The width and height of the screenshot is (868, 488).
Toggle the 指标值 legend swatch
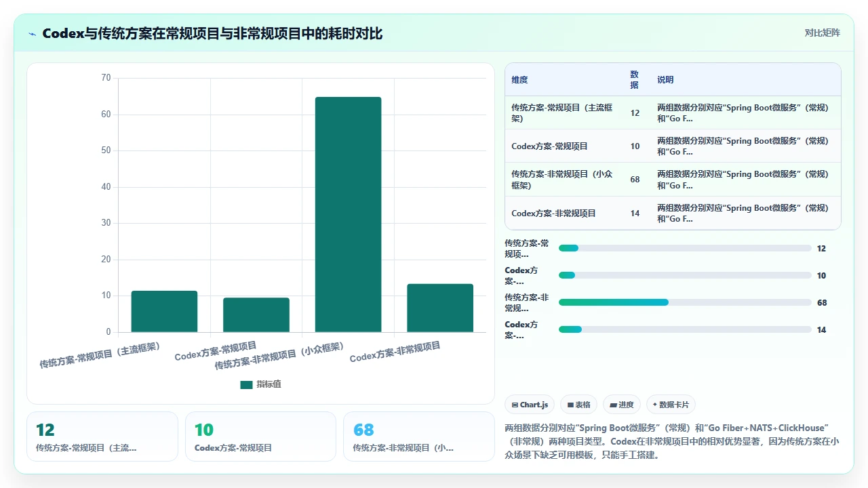tap(246, 384)
